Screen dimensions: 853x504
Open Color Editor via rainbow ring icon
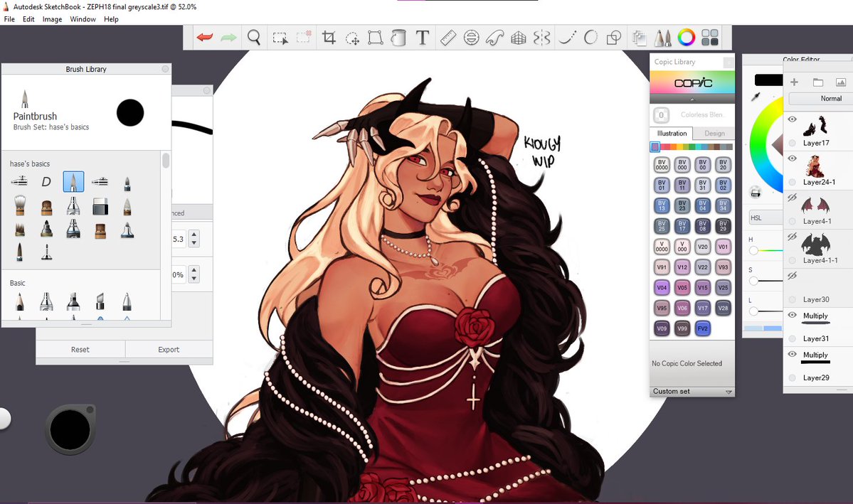tap(687, 38)
